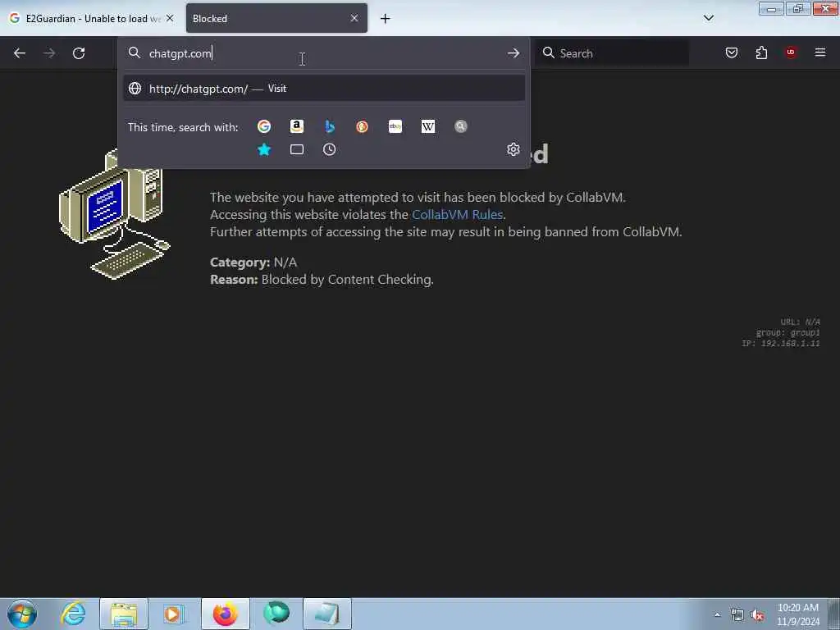Click 'IP: 192.168.1.11' text
This screenshot has width=840, height=630.
pyautogui.click(x=781, y=344)
